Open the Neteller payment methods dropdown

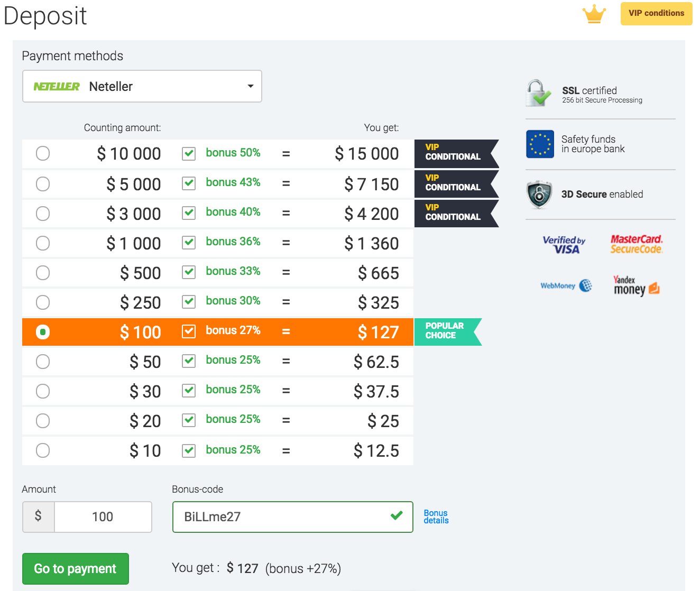point(142,86)
